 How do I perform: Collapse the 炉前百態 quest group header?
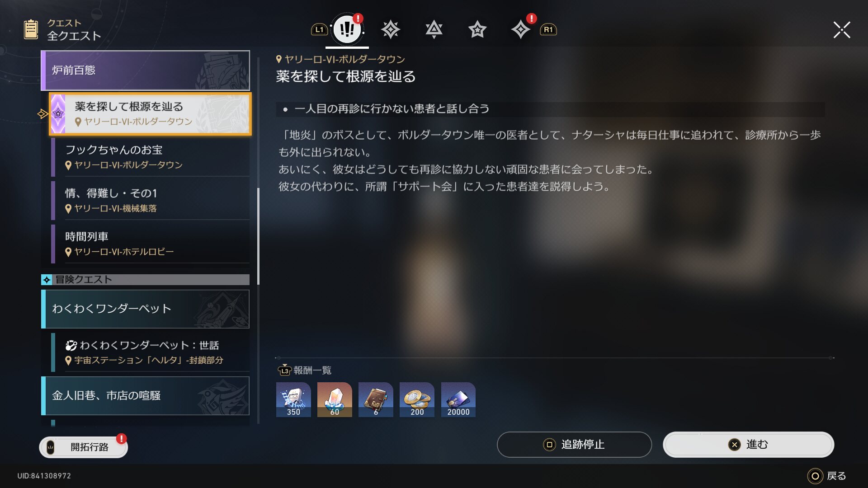(x=145, y=70)
